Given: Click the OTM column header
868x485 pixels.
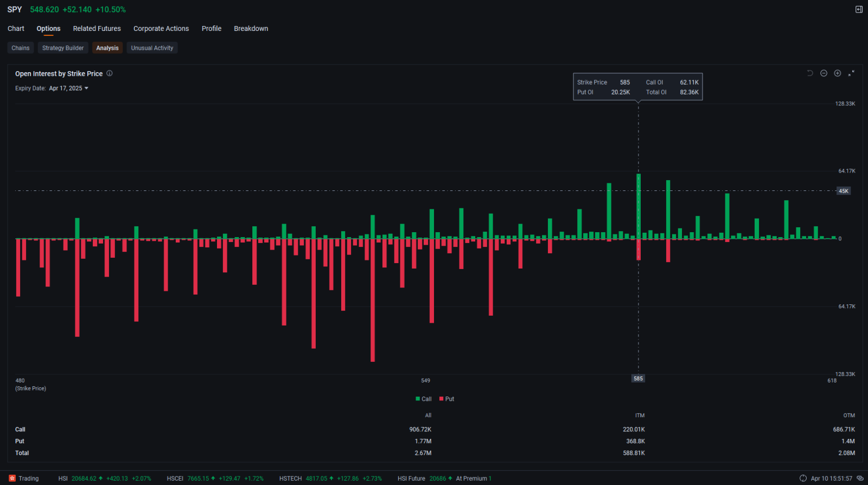Looking at the screenshot, I should 849,416.
